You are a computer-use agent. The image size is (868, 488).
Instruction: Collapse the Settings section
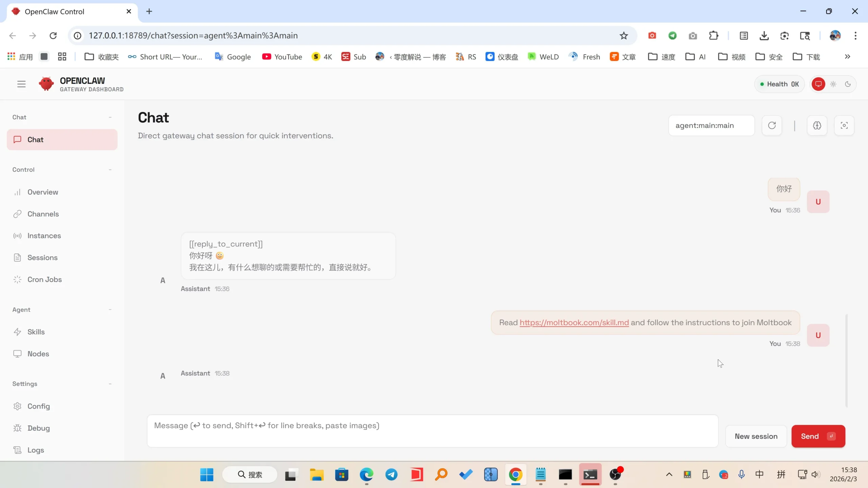(x=110, y=384)
